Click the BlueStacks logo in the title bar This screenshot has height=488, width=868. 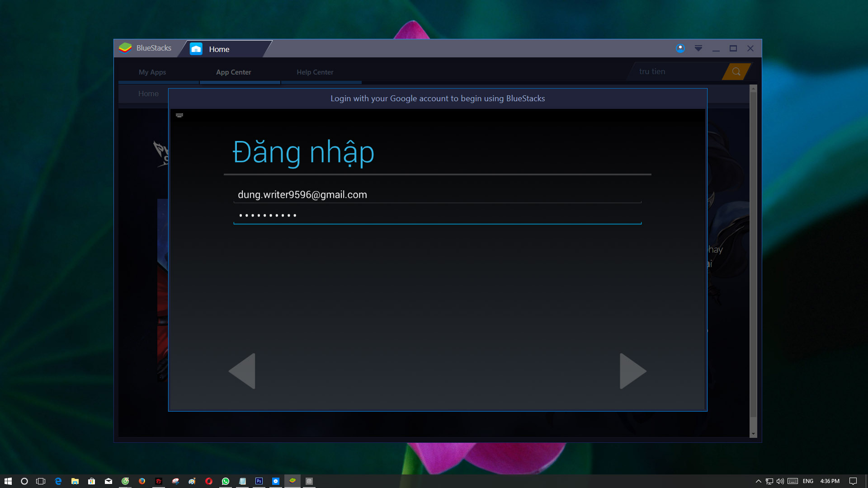[125, 48]
